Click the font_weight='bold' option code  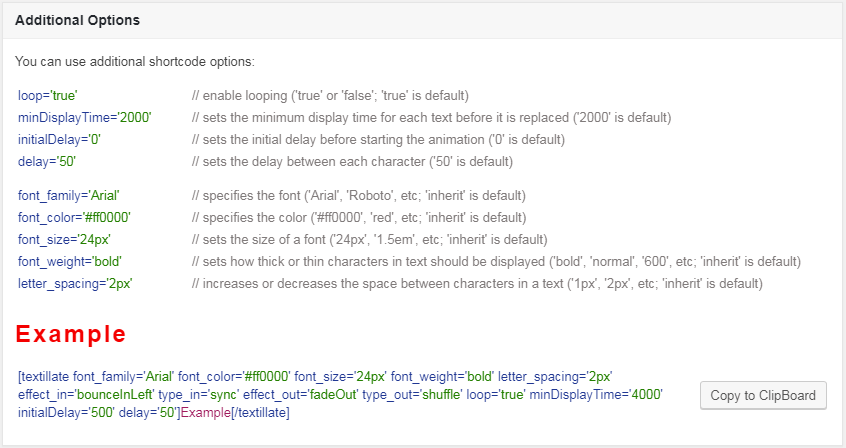70,261
